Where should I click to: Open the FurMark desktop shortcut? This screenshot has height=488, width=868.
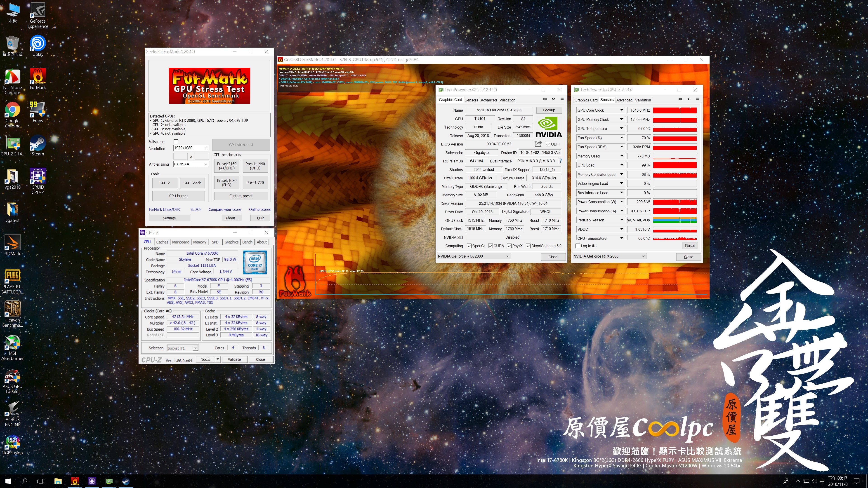click(38, 79)
